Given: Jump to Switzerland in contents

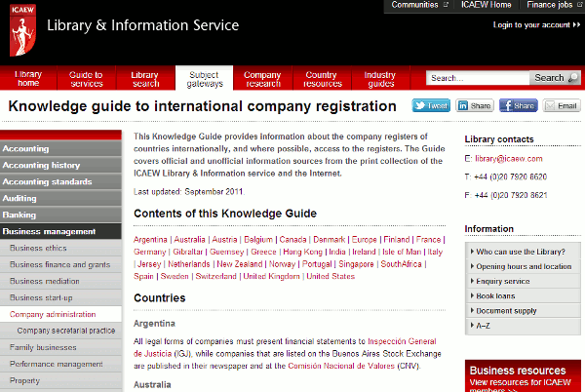Looking at the screenshot, I should (216, 276).
